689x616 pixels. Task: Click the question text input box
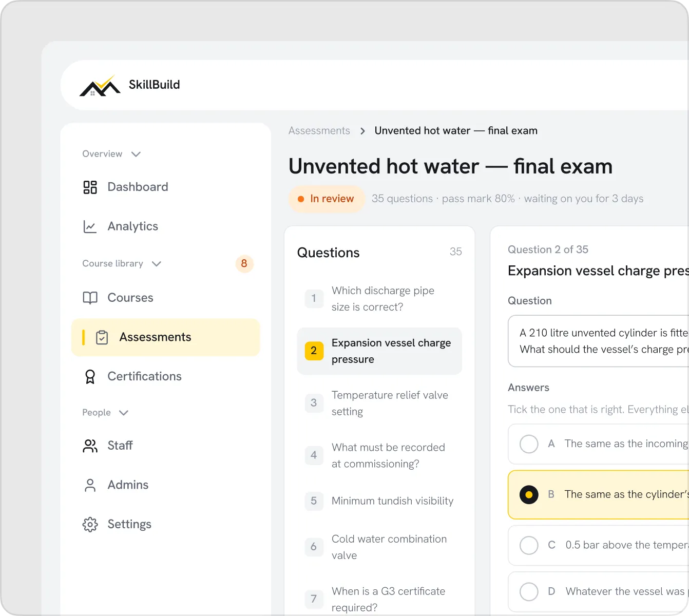point(598,341)
